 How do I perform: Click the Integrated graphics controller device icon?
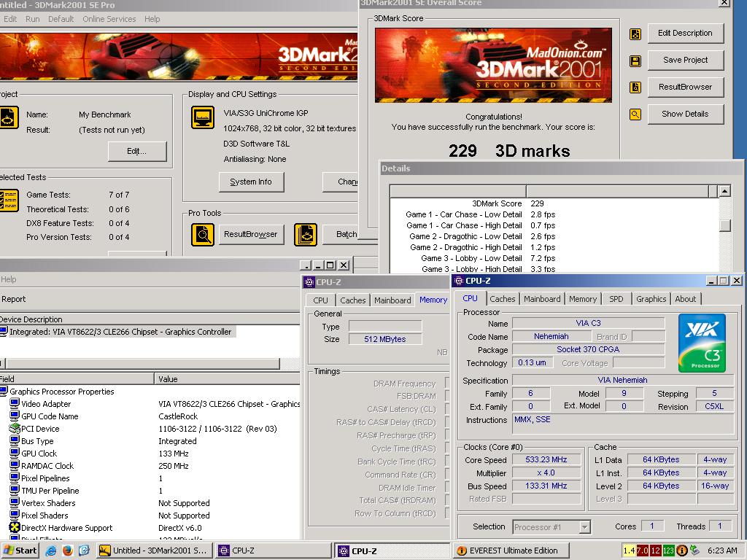(x=4, y=332)
